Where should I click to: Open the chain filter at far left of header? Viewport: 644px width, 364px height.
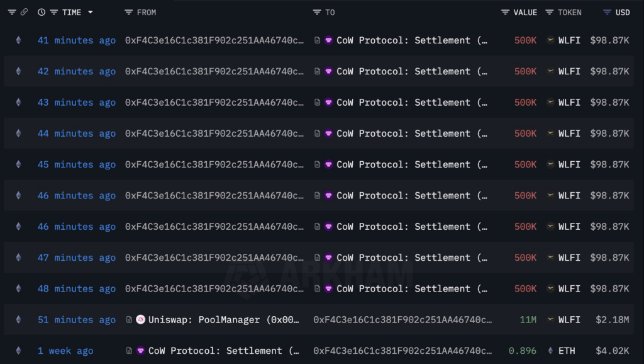[x=12, y=12]
